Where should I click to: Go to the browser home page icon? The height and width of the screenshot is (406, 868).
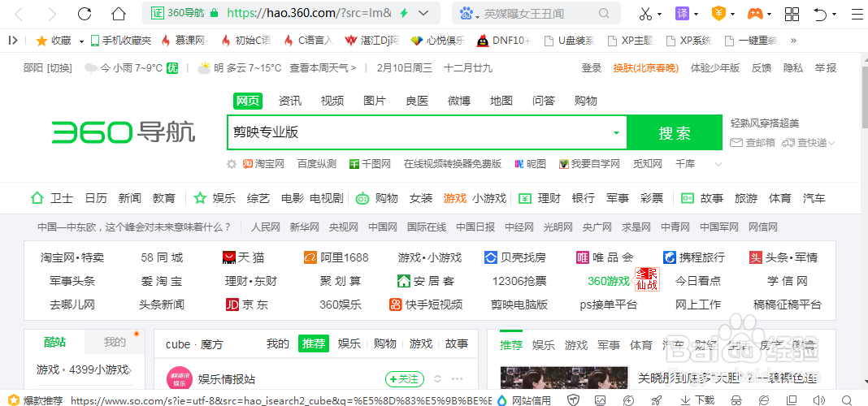(119, 13)
